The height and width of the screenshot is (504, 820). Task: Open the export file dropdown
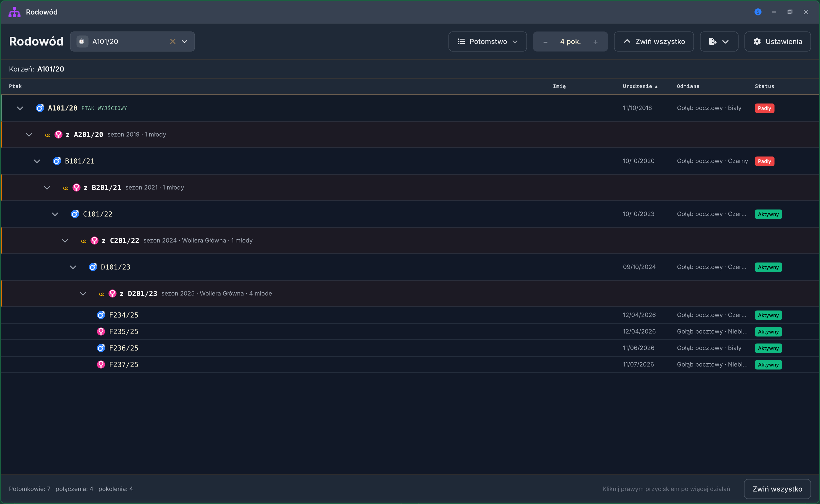pos(719,41)
